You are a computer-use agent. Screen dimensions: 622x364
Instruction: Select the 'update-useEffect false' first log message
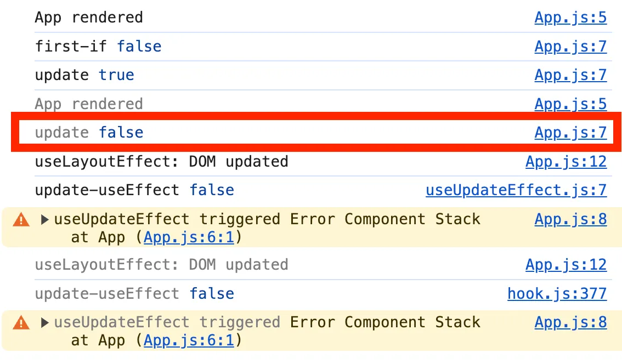(134, 190)
